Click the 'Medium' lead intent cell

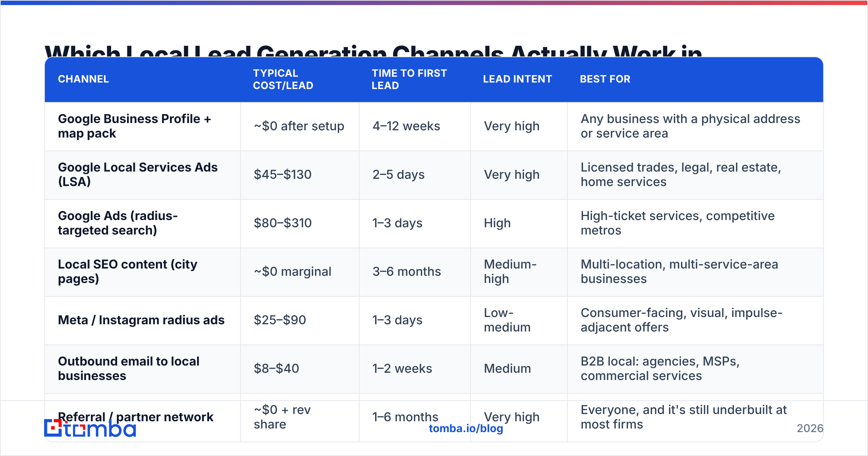[507, 368]
